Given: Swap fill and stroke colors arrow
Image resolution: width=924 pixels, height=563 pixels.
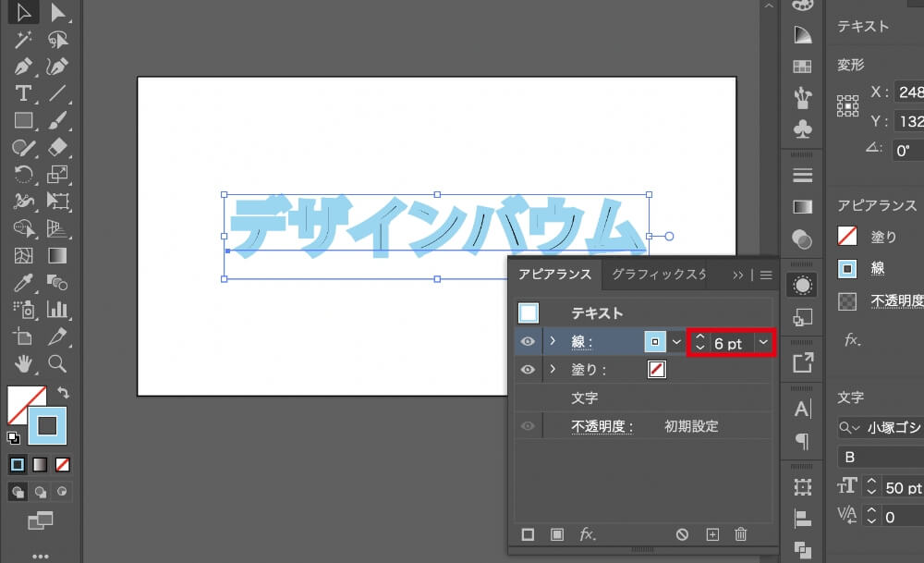Looking at the screenshot, I should coord(64,393).
